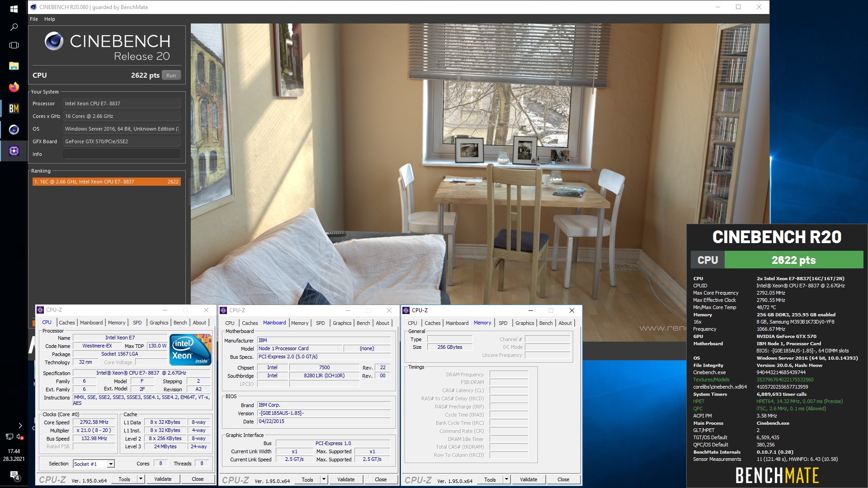Click the Memory CPU-Z window title icon
The image size is (868, 488).
click(406, 310)
